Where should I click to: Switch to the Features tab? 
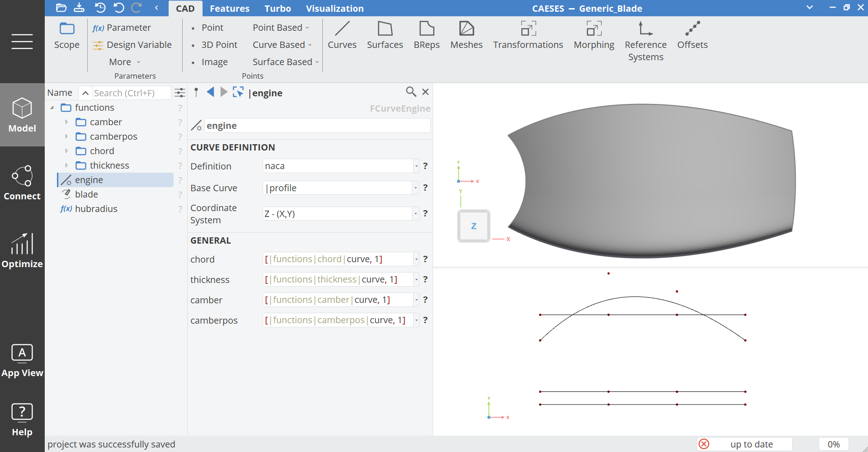pos(229,9)
